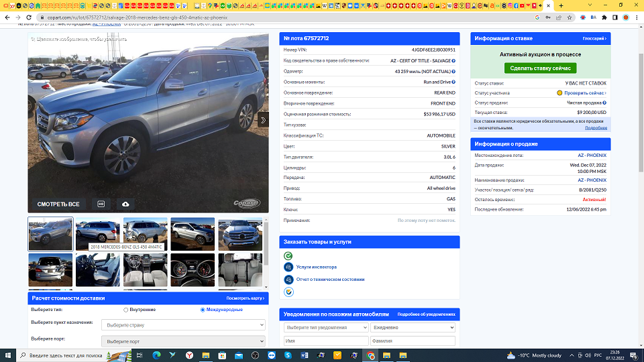The width and height of the screenshot is (644, 362).
Task: Open info icon beside Run and Drive
Action: click(453, 82)
